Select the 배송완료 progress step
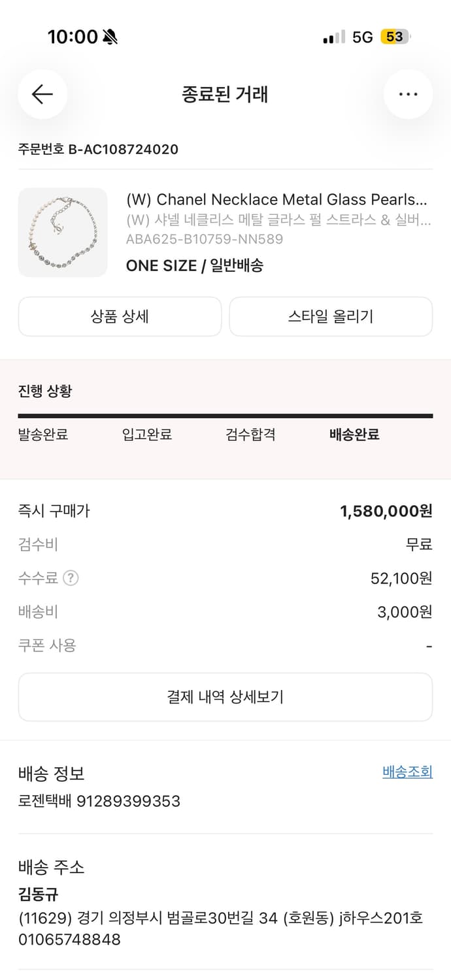 (x=353, y=434)
